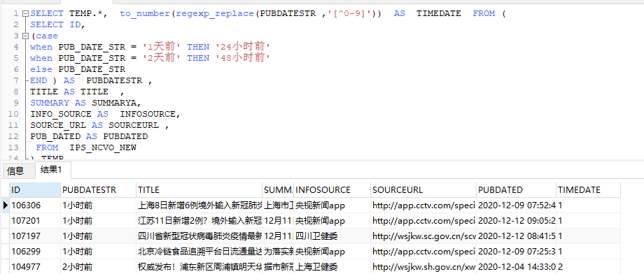The height and width of the screenshot is (274, 644).
Task: Select summary cell 为落实 in row 106299
Action: pos(278,252)
